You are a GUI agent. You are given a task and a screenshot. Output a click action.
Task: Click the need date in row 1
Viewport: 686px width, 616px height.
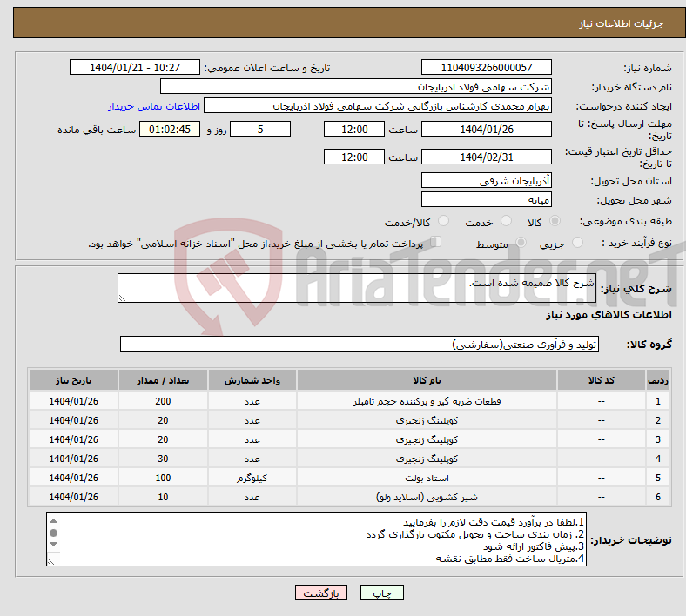73,401
